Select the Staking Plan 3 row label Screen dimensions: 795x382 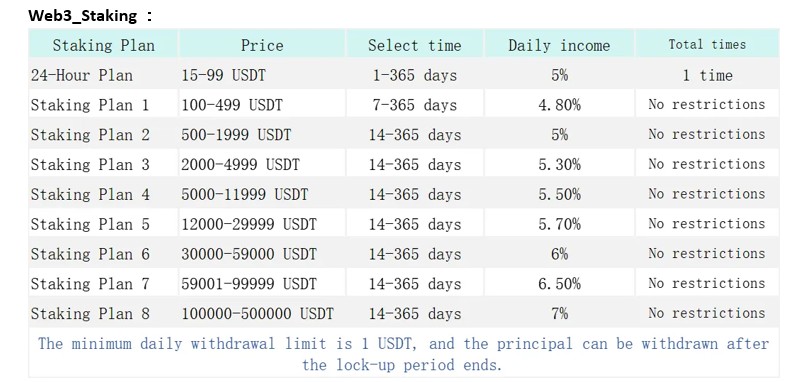coord(90,164)
